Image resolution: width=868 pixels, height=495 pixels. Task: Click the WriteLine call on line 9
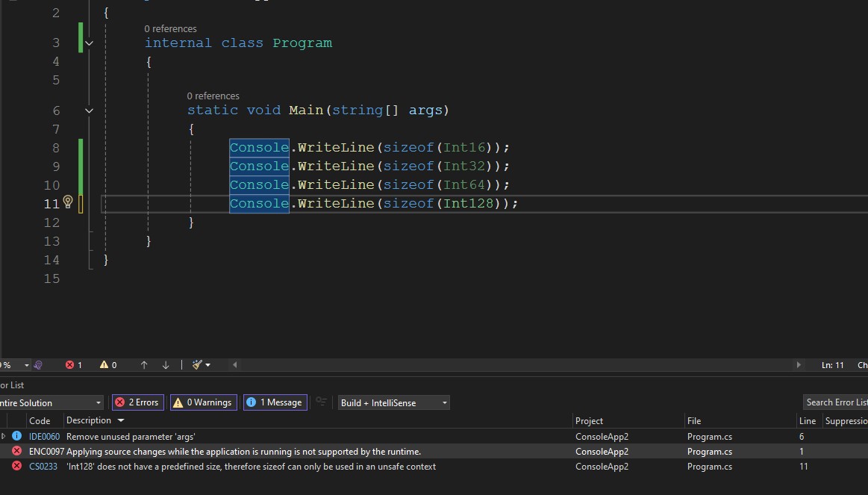pos(336,166)
